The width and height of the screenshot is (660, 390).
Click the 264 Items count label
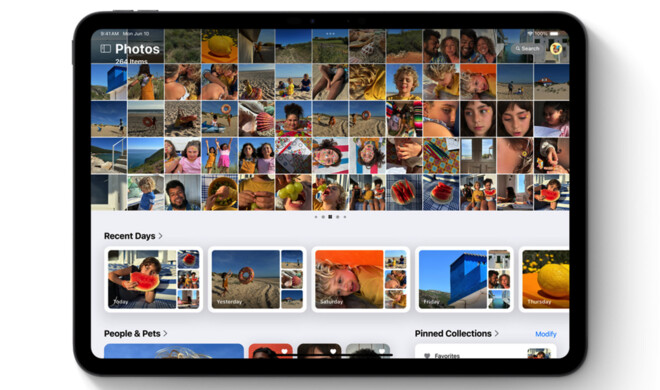131,61
